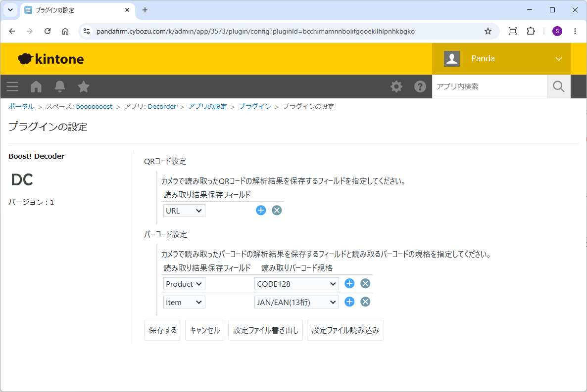Open the Decorder app link
Image resolution: width=587 pixels, height=392 pixels.
(x=162, y=107)
